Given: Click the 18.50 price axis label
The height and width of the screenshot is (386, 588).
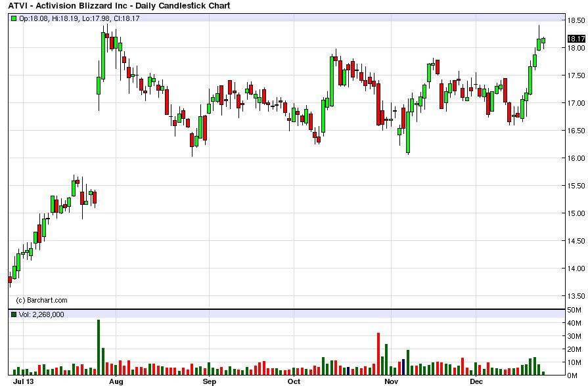Looking at the screenshot, I should click(x=576, y=20).
